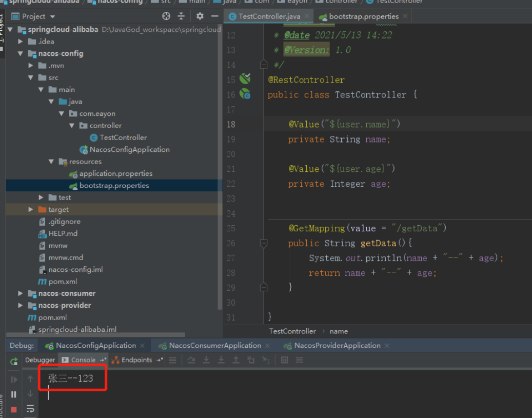The width and height of the screenshot is (532, 418).
Task: Switch to the bootstrap.properties editor tab
Action: click(x=364, y=16)
